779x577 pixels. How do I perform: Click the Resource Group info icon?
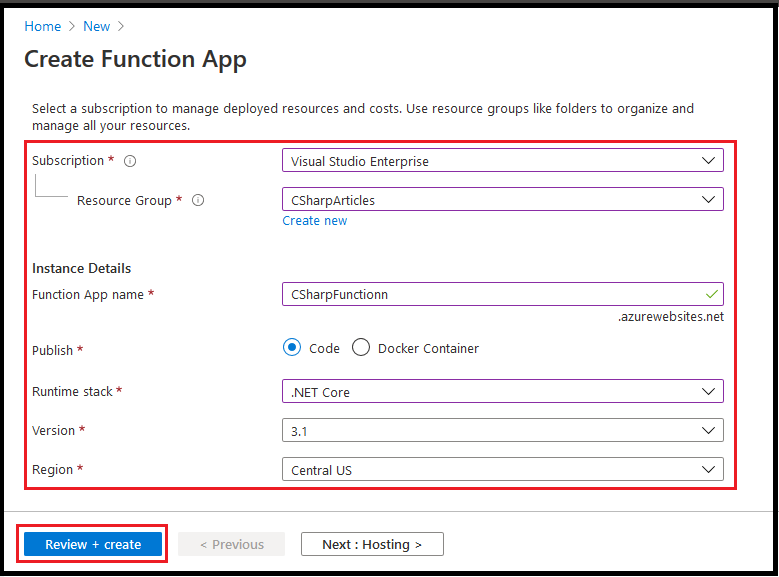coord(198,200)
